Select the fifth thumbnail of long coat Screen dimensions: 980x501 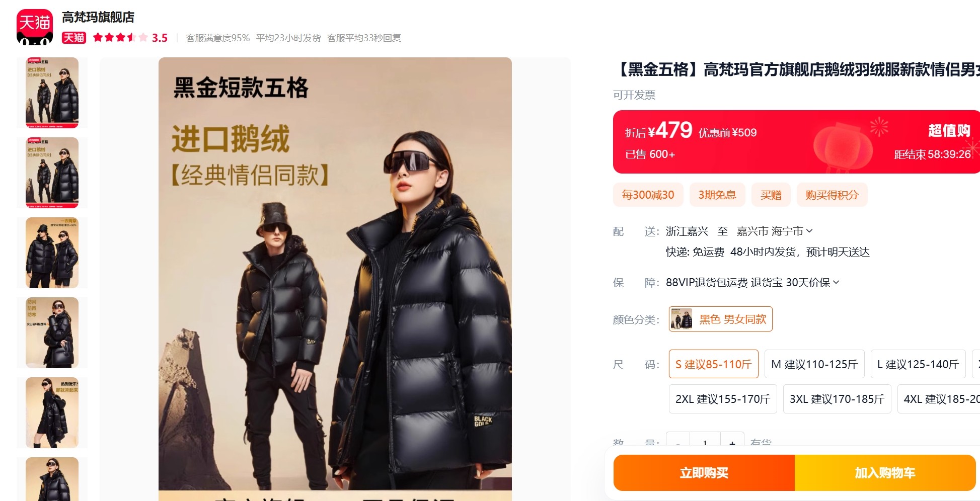coord(52,412)
